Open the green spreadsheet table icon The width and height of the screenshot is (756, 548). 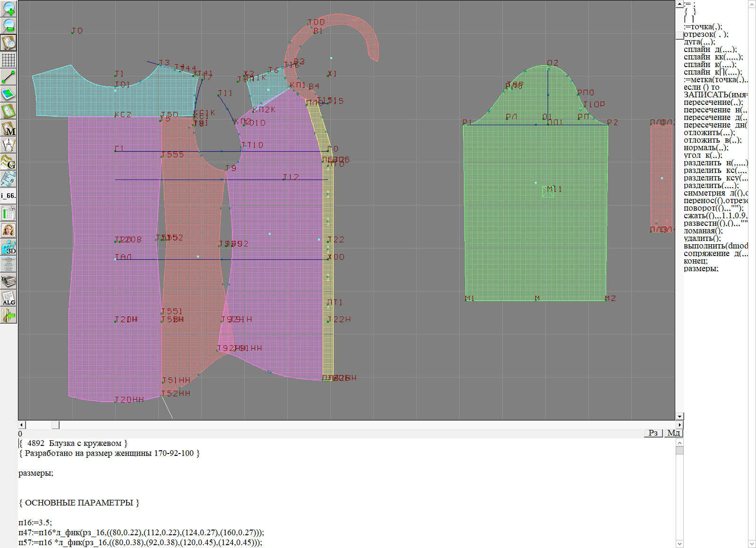9,213
